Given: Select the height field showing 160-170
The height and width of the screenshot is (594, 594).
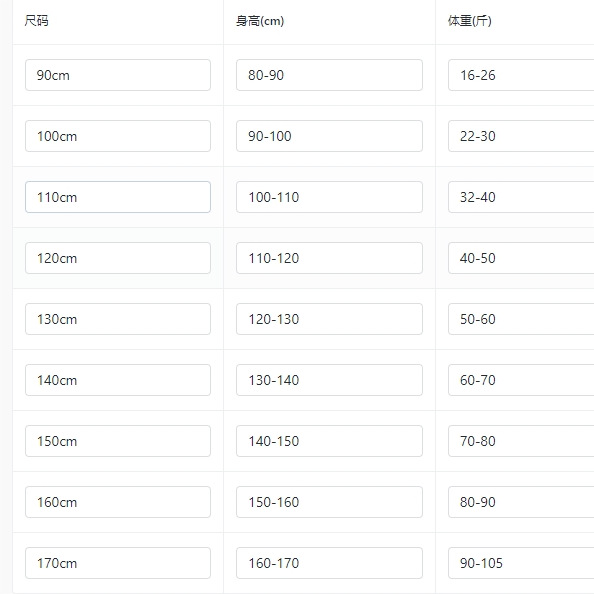Looking at the screenshot, I should tap(329, 563).
